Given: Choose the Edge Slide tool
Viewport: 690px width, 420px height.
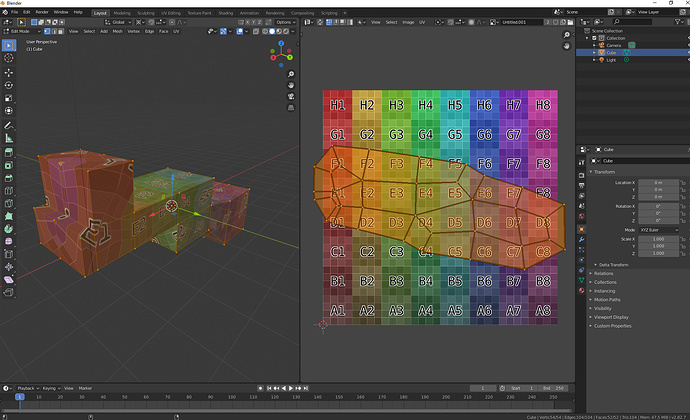Looking at the screenshot, I should click(x=8, y=254).
